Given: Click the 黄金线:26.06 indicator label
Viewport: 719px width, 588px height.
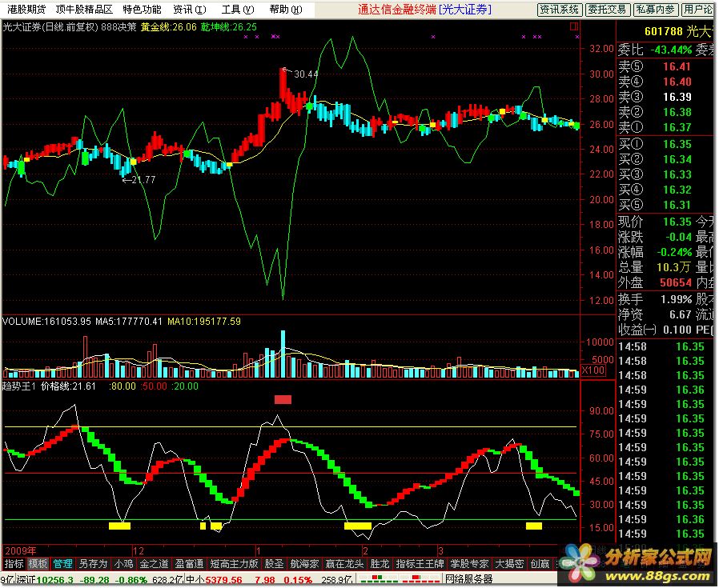Looking at the screenshot, I should click(168, 27).
